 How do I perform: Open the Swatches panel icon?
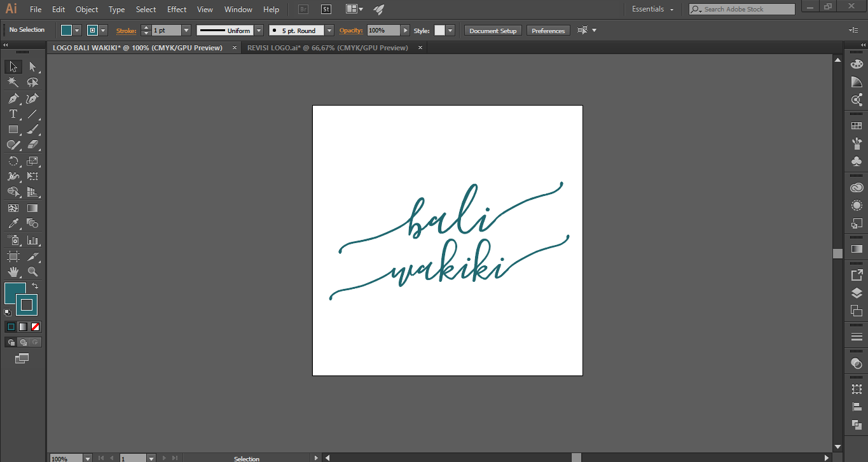coord(857,126)
